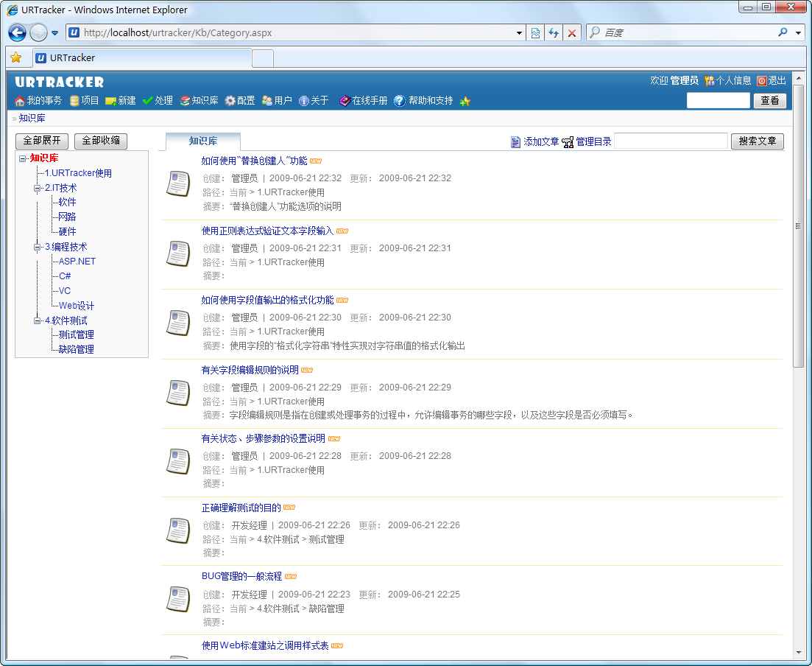Select 软件 category in the tree

pos(67,202)
